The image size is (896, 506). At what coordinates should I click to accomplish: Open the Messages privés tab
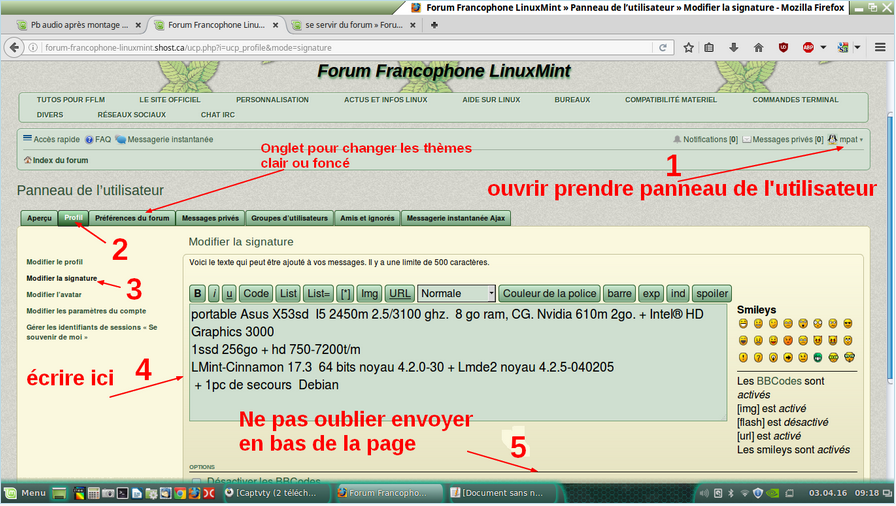click(210, 218)
